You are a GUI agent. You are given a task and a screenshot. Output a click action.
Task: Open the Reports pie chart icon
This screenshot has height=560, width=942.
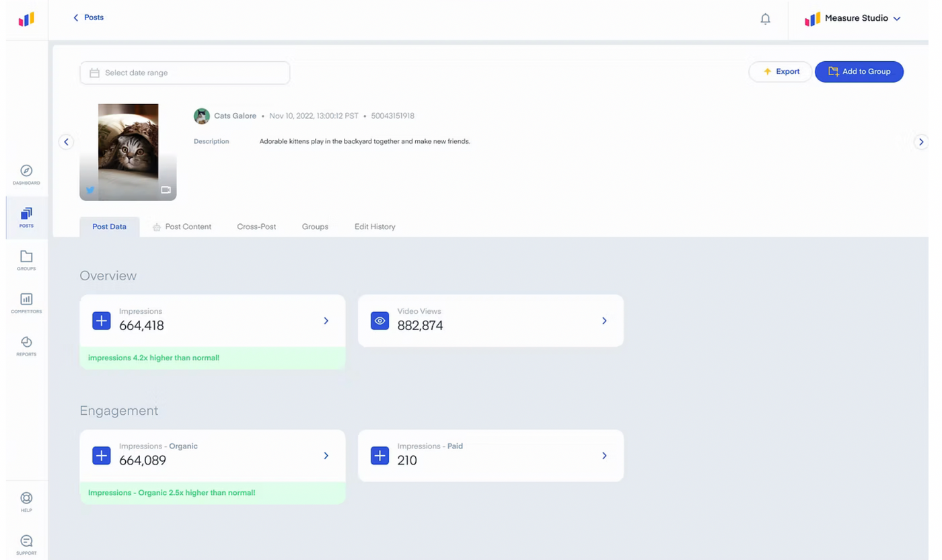point(26,342)
